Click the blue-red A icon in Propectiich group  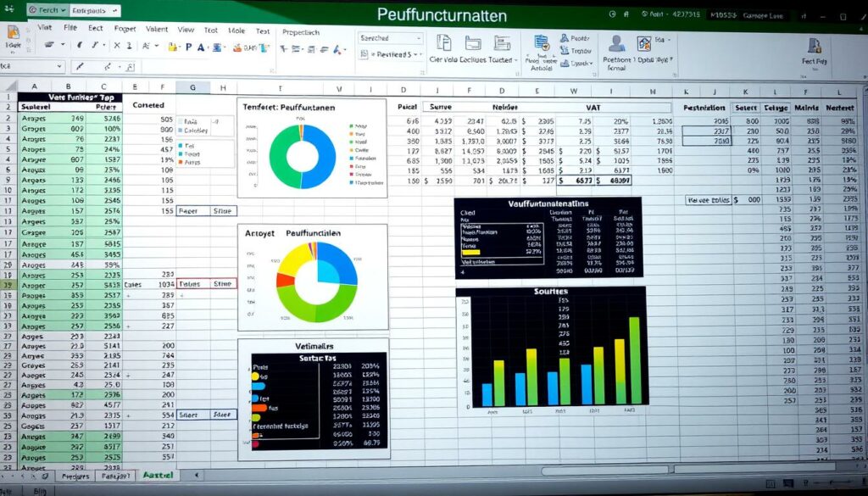pos(337,50)
